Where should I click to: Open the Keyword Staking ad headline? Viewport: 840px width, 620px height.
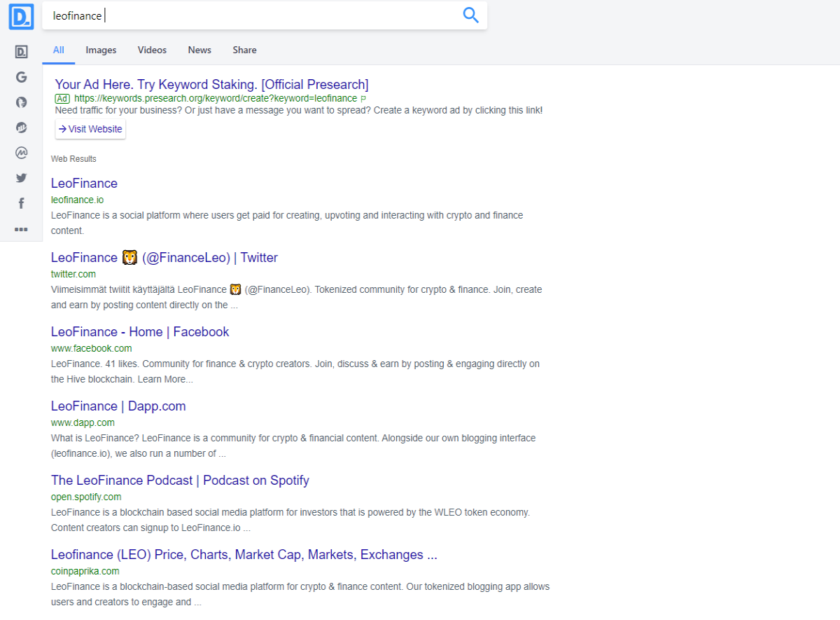pos(211,85)
